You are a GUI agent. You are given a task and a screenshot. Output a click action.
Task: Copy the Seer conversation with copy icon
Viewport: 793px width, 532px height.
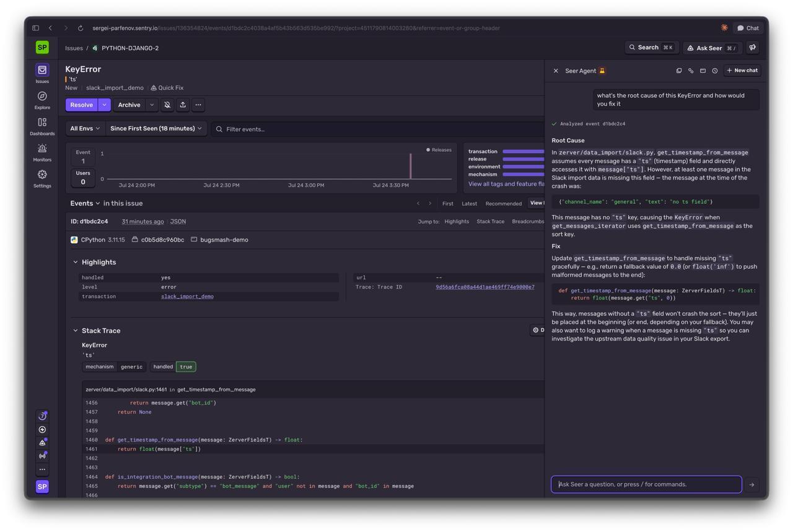tap(679, 71)
